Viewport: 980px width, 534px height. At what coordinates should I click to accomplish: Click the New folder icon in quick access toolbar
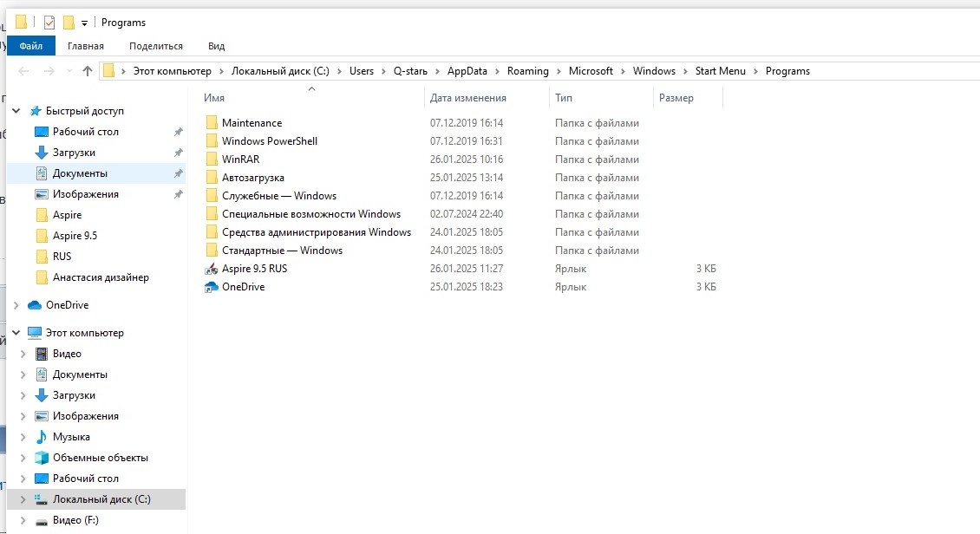(x=69, y=23)
